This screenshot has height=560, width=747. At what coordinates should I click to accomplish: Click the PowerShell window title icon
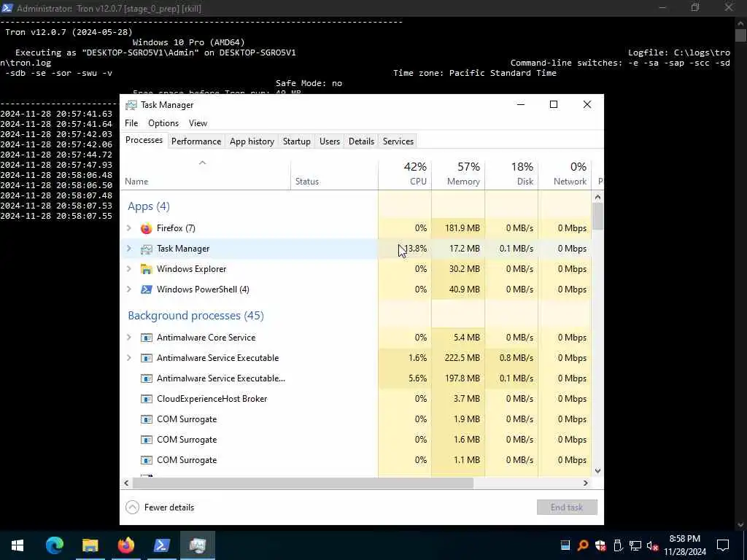click(7, 8)
